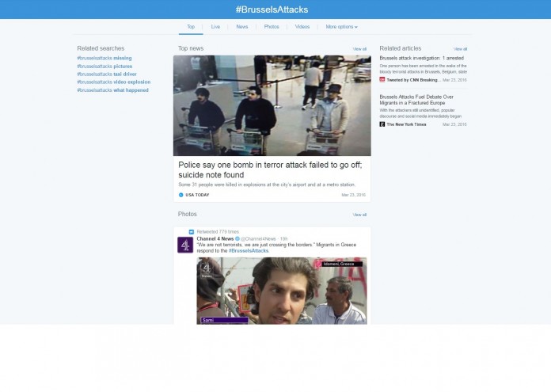Open related search brusselsattacks video explosion

(x=113, y=82)
